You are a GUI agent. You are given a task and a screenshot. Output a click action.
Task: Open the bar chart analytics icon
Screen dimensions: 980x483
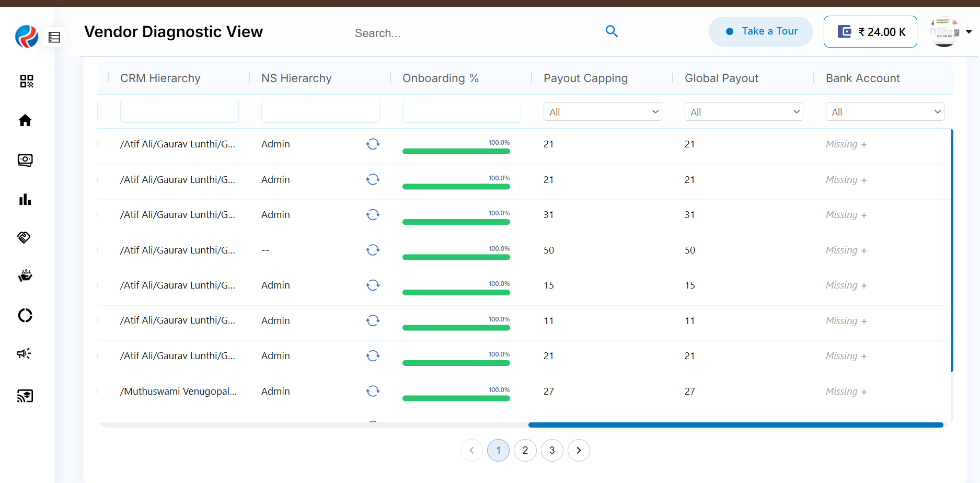[x=25, y=200]
